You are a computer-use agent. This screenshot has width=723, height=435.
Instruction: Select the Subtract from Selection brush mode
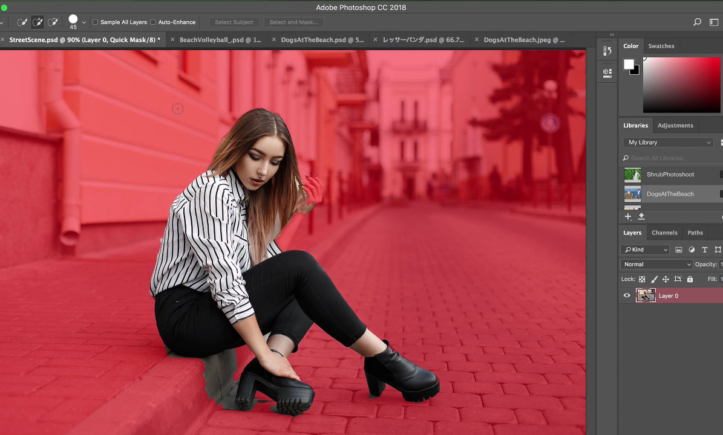coord(53,22)
